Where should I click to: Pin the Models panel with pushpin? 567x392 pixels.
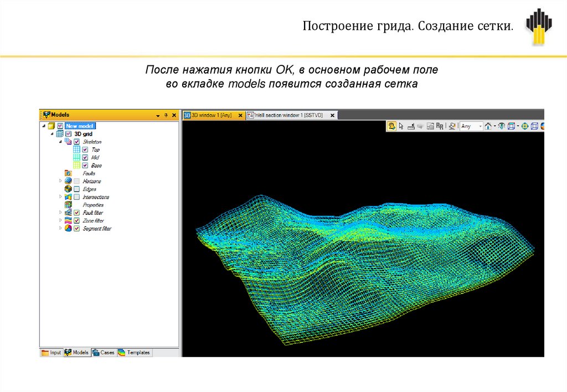click(x=166, y=115)
